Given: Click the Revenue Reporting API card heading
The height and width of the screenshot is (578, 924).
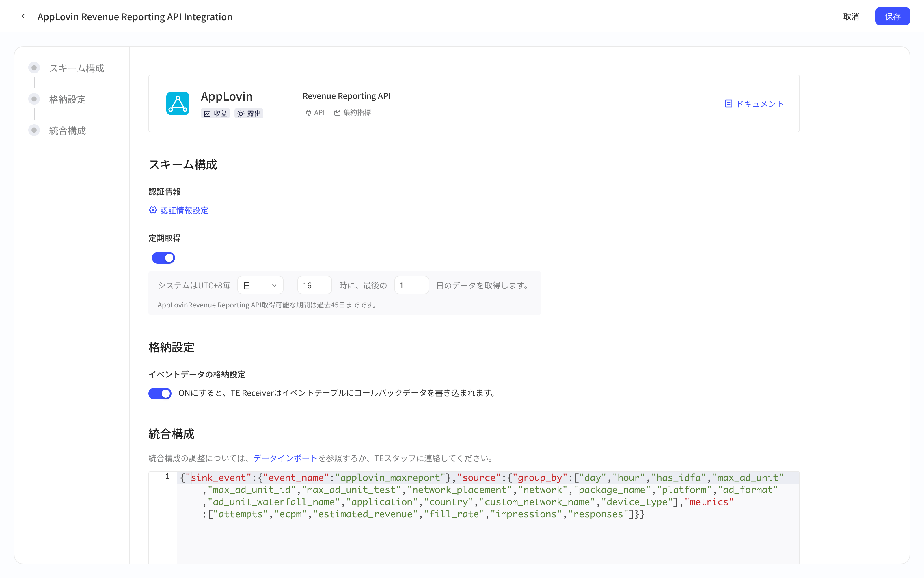Looking at the screenshot, I should click(x=346, y=96).
